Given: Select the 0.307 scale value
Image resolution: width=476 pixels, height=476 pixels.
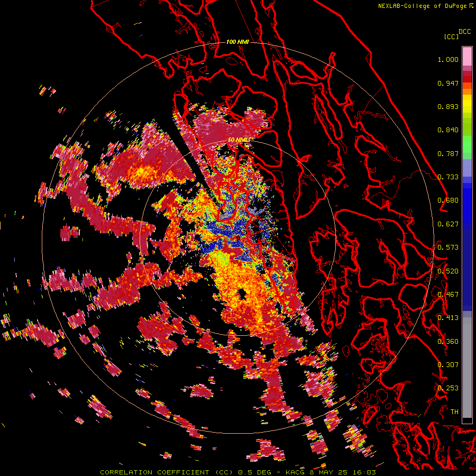Looking at the screenshot, I should pos(448,365).
